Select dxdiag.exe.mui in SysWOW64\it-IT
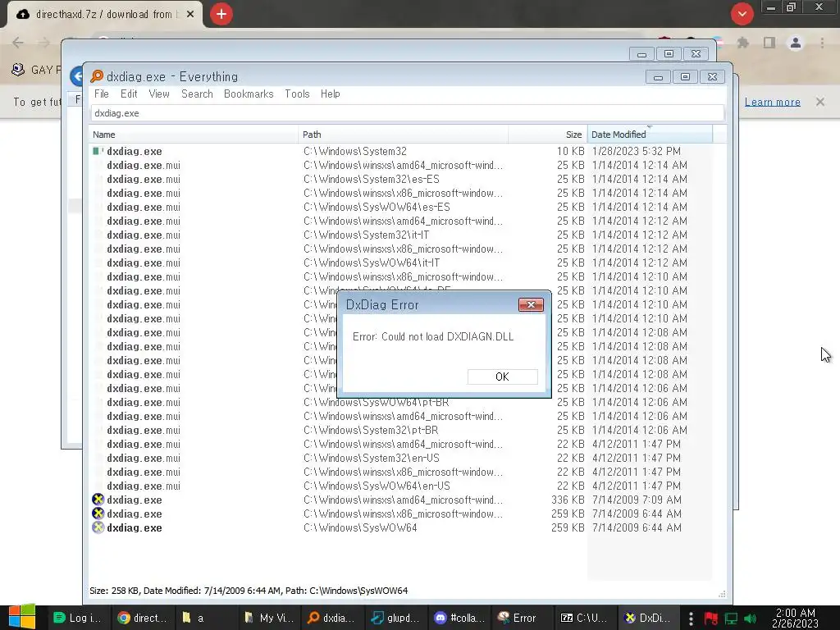The image size is (840, 630). [143, 262]
